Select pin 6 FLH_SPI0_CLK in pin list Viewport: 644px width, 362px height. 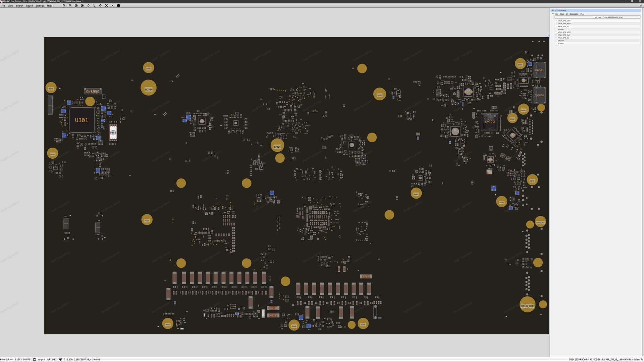564,35
